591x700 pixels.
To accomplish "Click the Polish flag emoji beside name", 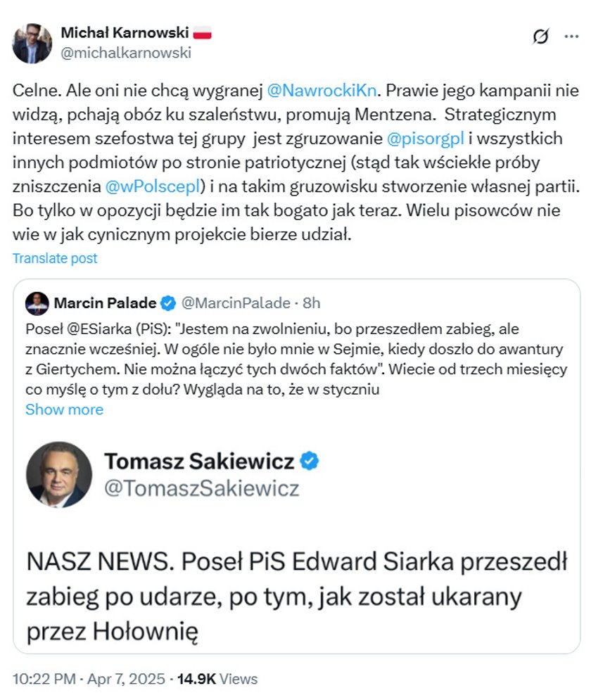I will (x=202, y=32).
